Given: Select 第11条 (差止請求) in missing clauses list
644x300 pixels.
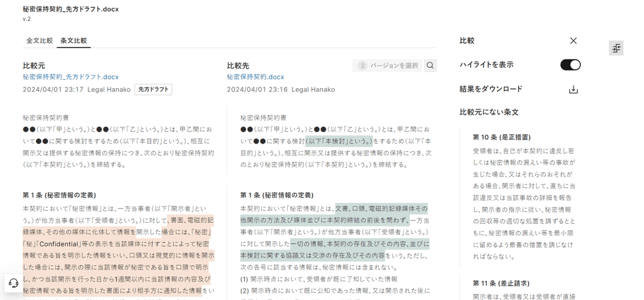Looking at the screenshot, I should (501, 283).
